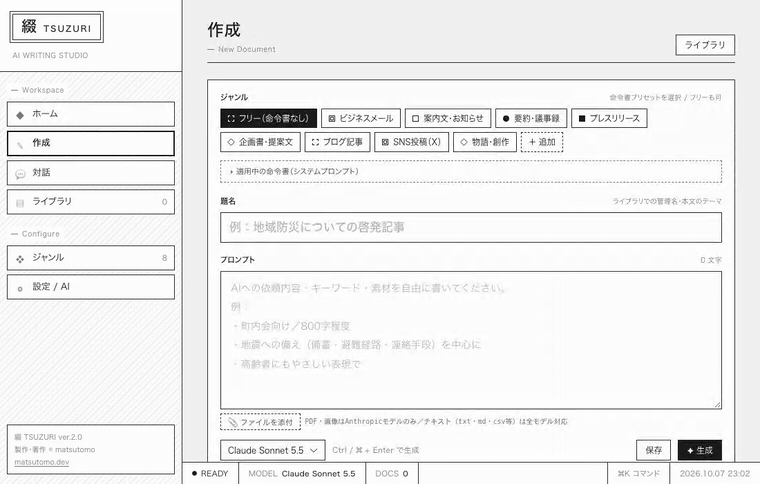Click the 命令書プリセットを選択 / フリーも可 hint text
This screenshot has width=760, height=484.
[x=665, y=97]
